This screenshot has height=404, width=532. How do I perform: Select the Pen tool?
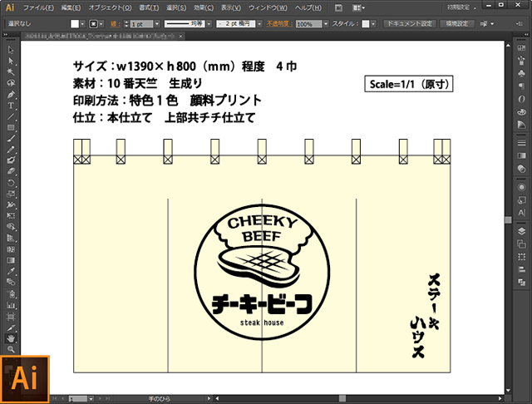[x=11, y=94]
